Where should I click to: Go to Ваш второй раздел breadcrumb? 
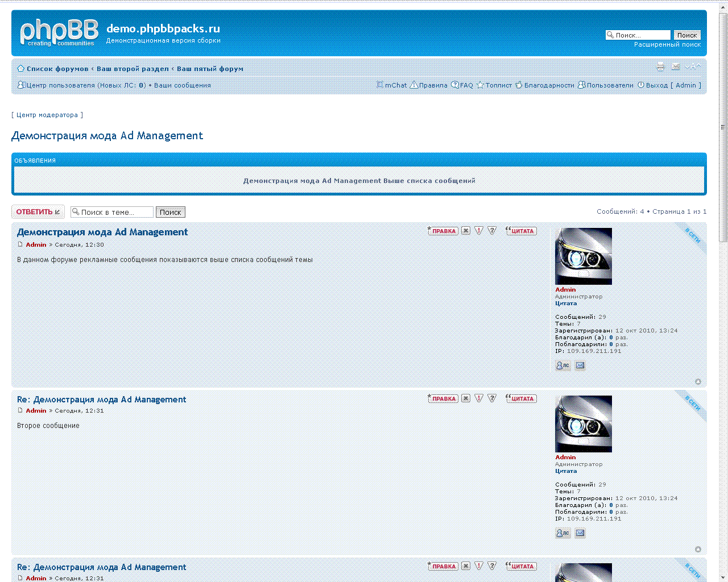(x=133, y=69)
